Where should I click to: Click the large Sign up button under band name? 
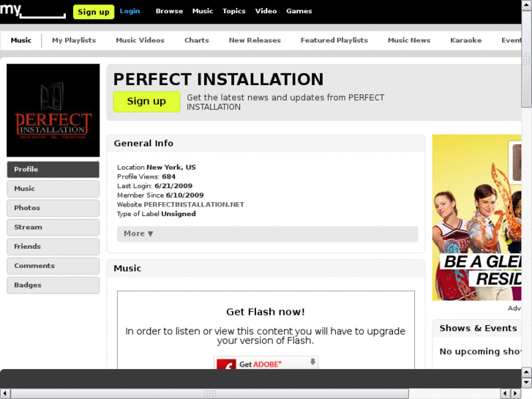tap(146, 101)
